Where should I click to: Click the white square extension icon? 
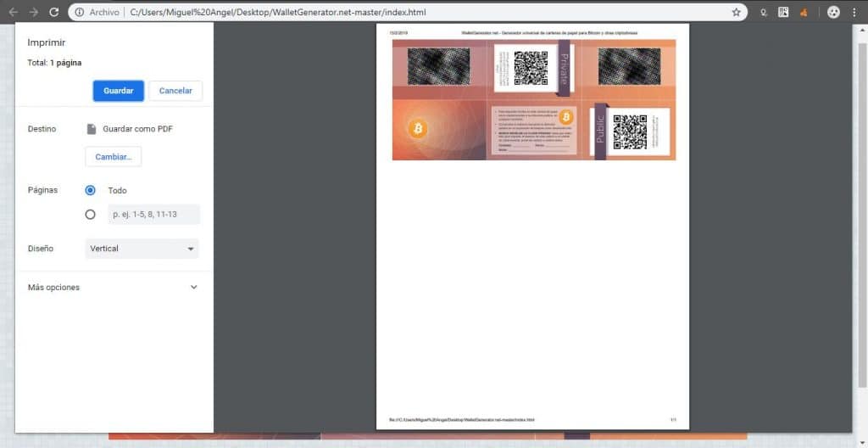point(783,12)
